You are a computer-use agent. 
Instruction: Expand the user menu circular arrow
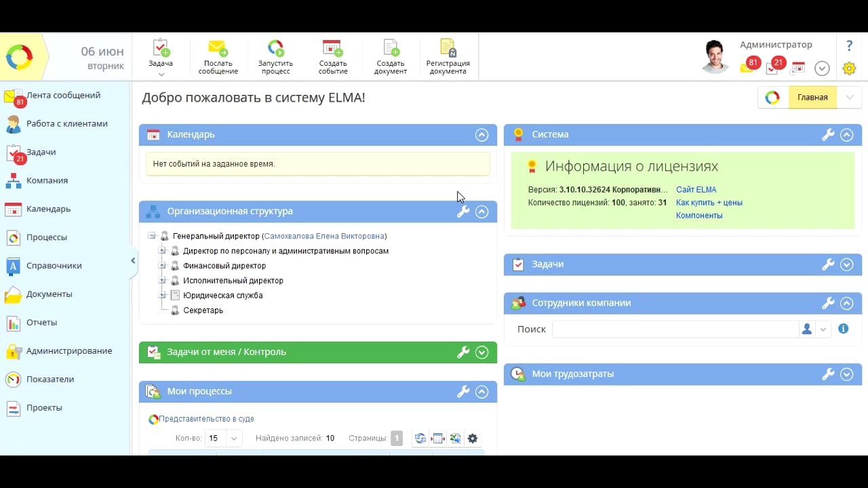822,68
